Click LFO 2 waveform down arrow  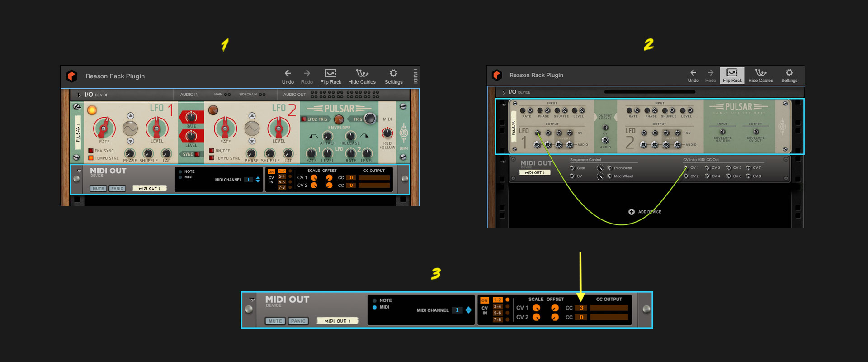[x=252, y=141]
